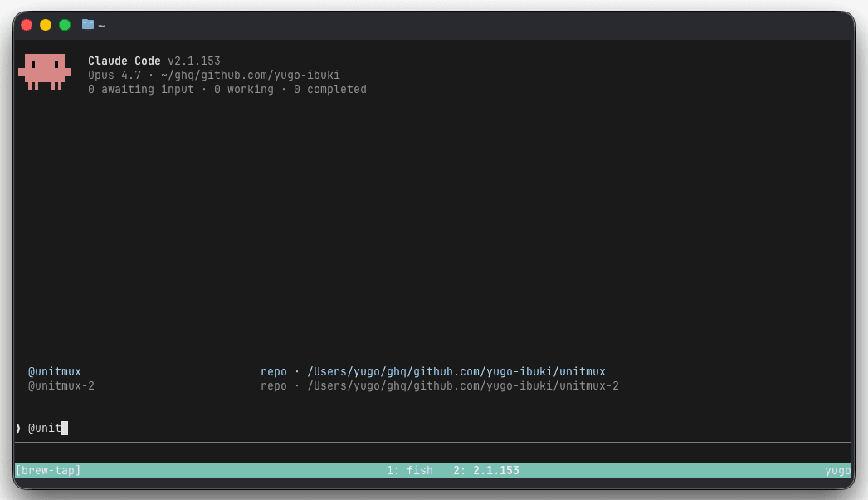Click the Claude Code title text
The height and width of the screenshot is (500, 868).
click(124, 61)
